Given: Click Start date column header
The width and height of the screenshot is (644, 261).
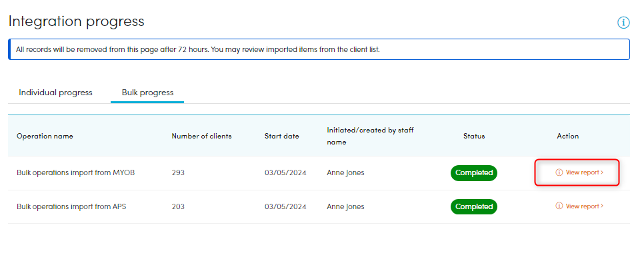Looking at the screenshot, I should pos(282,136).
